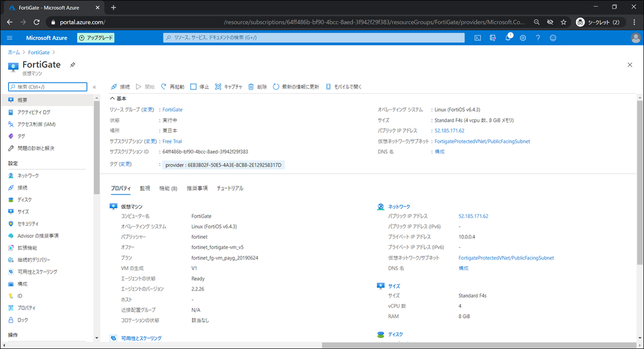Open the Azure portal hamburger menu

tap(10, 38)
